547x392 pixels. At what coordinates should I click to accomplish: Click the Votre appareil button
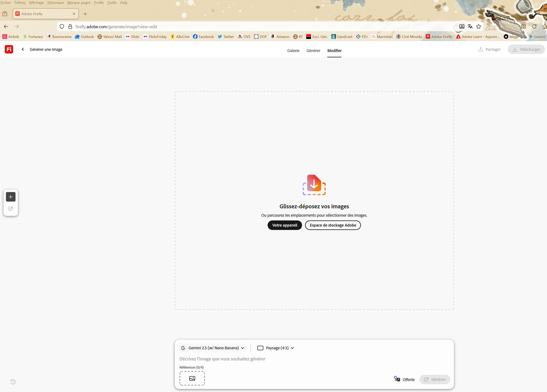tap(285, 225)
